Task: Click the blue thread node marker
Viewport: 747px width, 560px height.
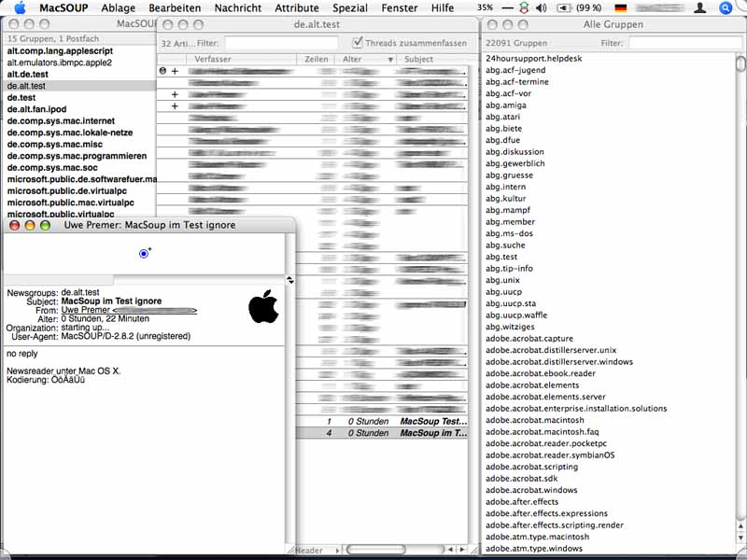Action: click(x=144, y=253)
